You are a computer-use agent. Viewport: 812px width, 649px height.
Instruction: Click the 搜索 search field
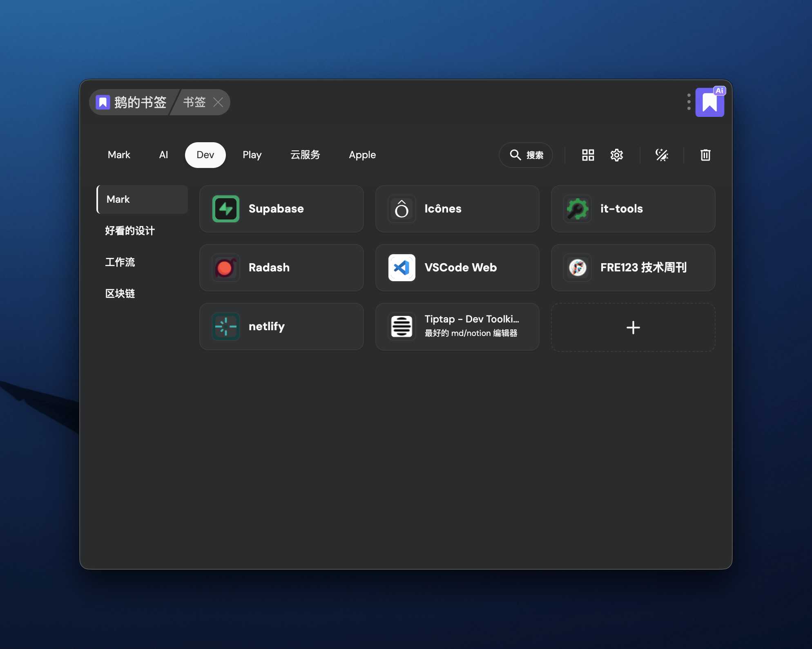coord(526,155)
